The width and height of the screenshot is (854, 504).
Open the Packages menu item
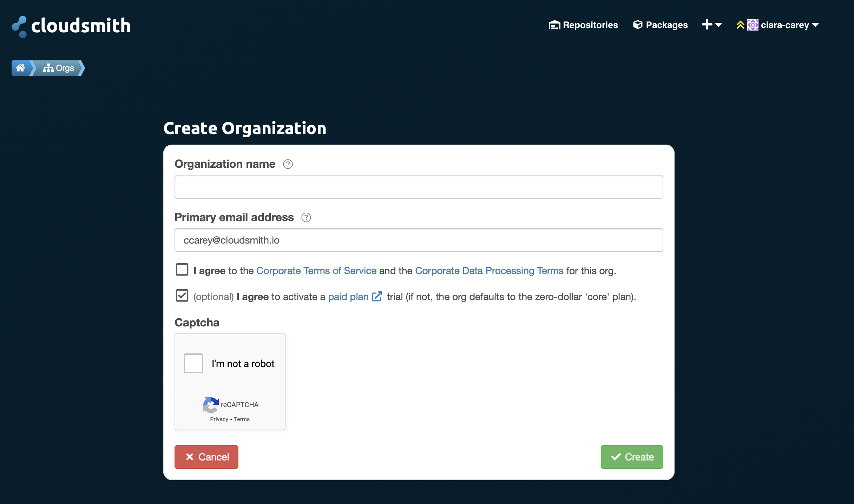[660, 25]
